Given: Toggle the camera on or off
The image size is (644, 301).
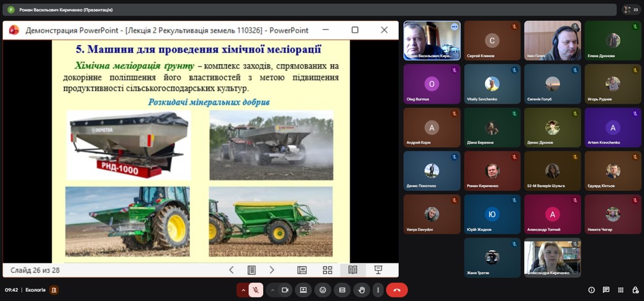Looking at the screenshot, I should pyautogui.click(x=284, y=290).
